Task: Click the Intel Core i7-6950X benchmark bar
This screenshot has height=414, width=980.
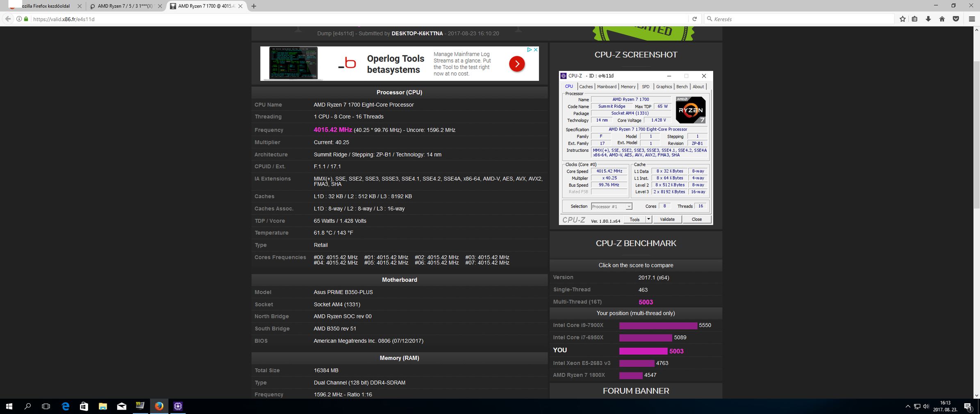Action: (x=646, y=338)
